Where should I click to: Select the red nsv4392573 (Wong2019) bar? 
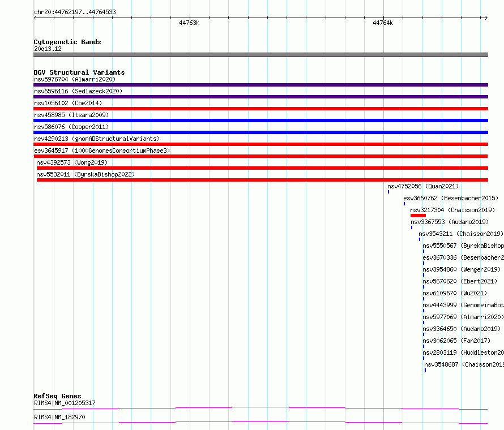pos(262,168)
